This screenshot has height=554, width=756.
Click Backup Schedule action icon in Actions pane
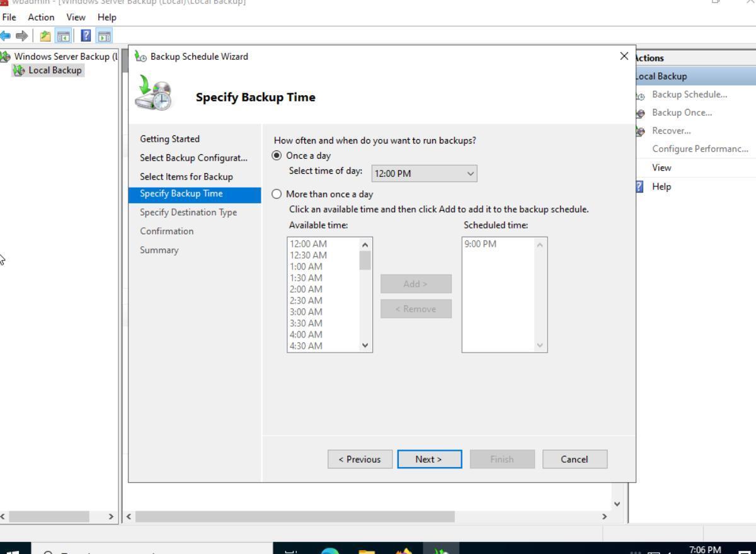point(641,96)
